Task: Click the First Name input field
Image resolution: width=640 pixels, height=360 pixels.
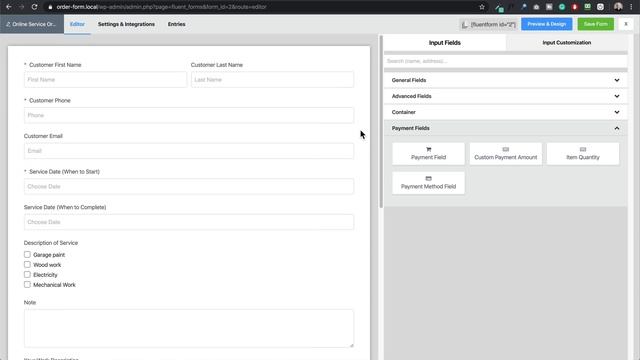Action: [x=105, y=80]
